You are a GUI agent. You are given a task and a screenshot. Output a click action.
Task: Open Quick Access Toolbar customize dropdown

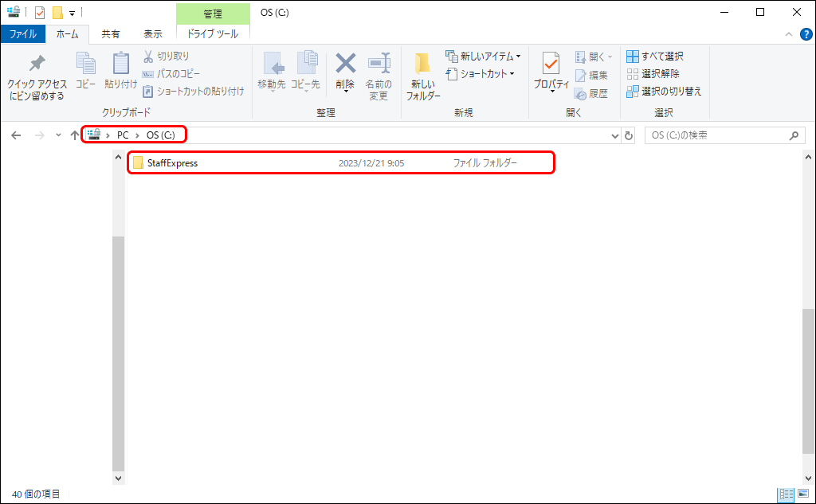pos(72,13)
